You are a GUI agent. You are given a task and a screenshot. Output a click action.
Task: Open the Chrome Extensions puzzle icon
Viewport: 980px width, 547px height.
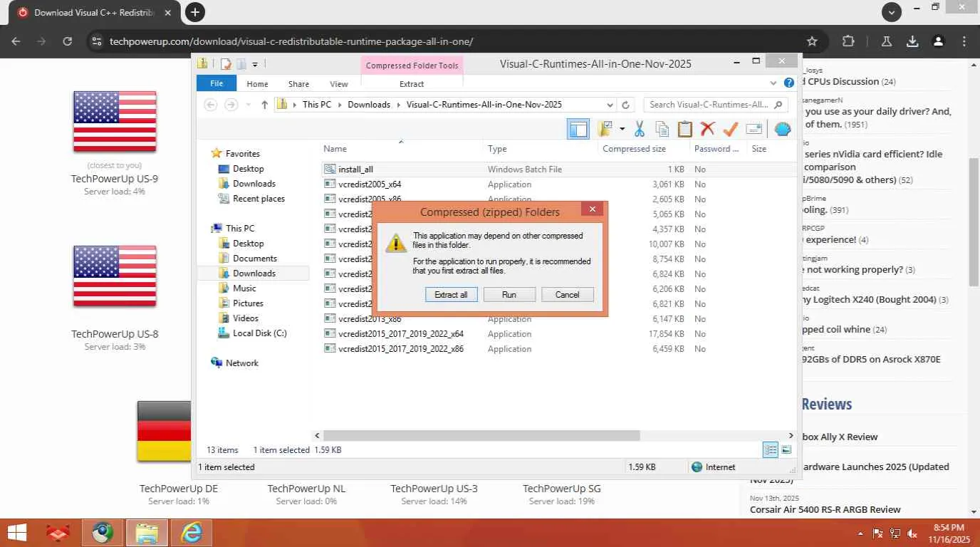coord(848,41)
